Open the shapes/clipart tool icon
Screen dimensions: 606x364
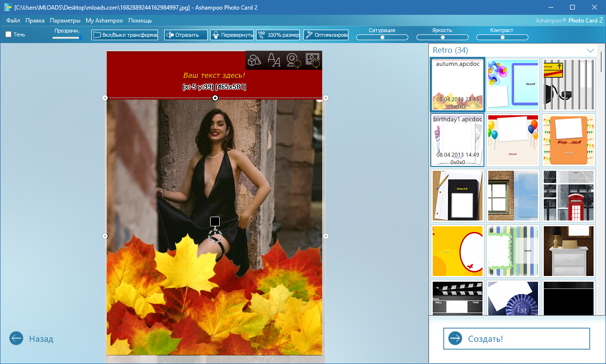255,60
